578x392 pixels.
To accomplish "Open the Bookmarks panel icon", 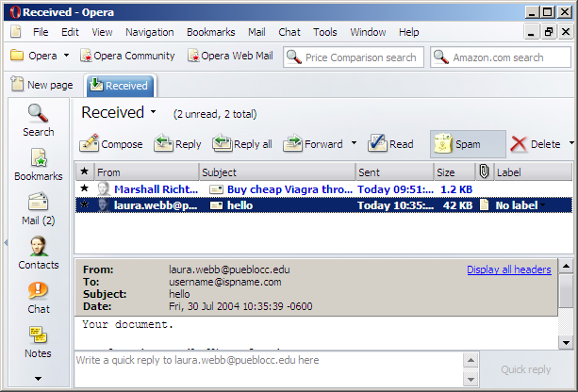I will tap(38, 164).
